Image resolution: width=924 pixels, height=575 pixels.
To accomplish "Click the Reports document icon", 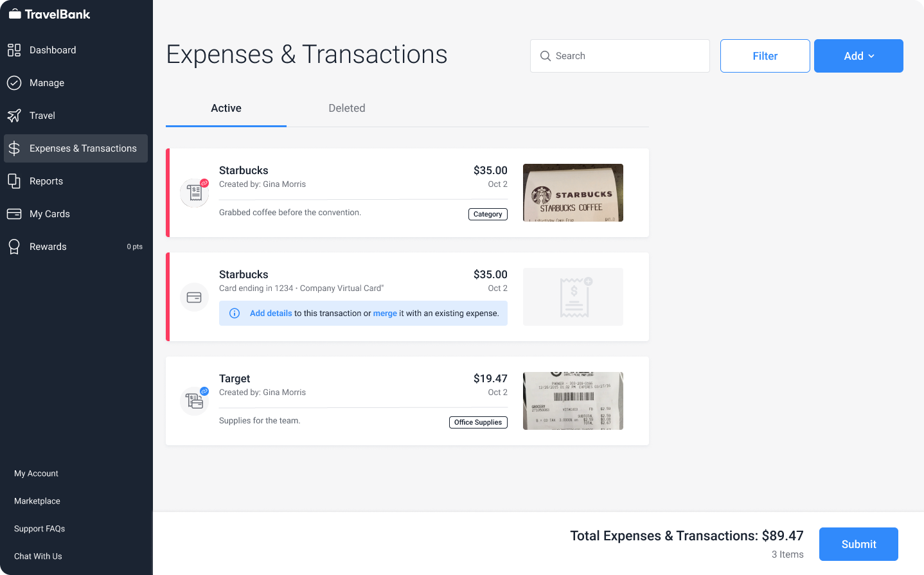I will point(14,181).
